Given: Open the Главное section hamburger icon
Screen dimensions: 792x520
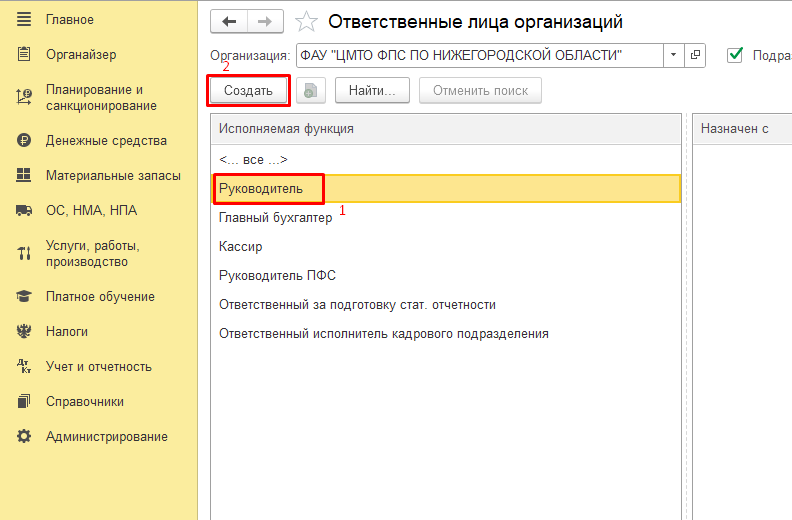Looking at the screenshot, I should click(24, 19).
